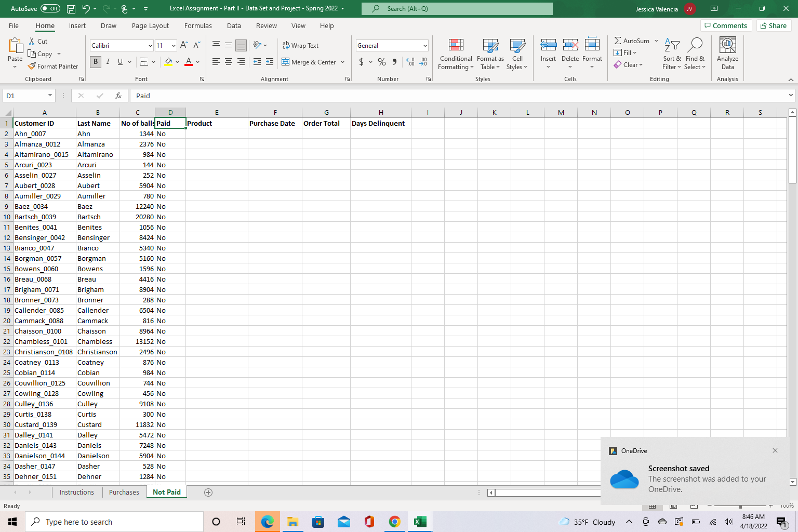The width and height of the screenshot is (798, 532).
Task: Click the Format Painter tool
Action: point(54,66)
